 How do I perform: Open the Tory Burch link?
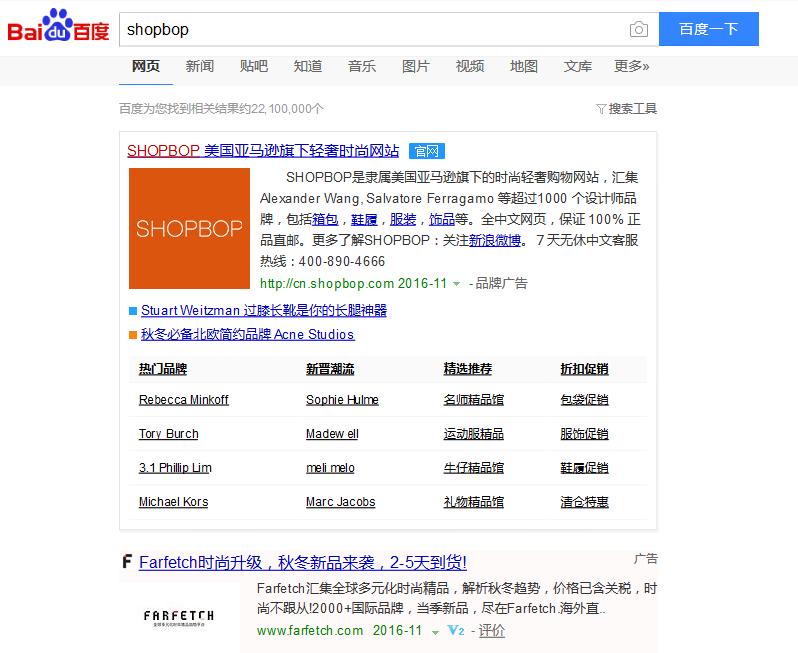point(168,434)
